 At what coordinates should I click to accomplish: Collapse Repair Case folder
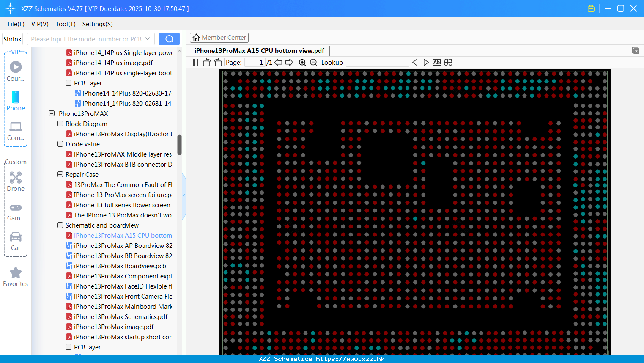point(60,174)
